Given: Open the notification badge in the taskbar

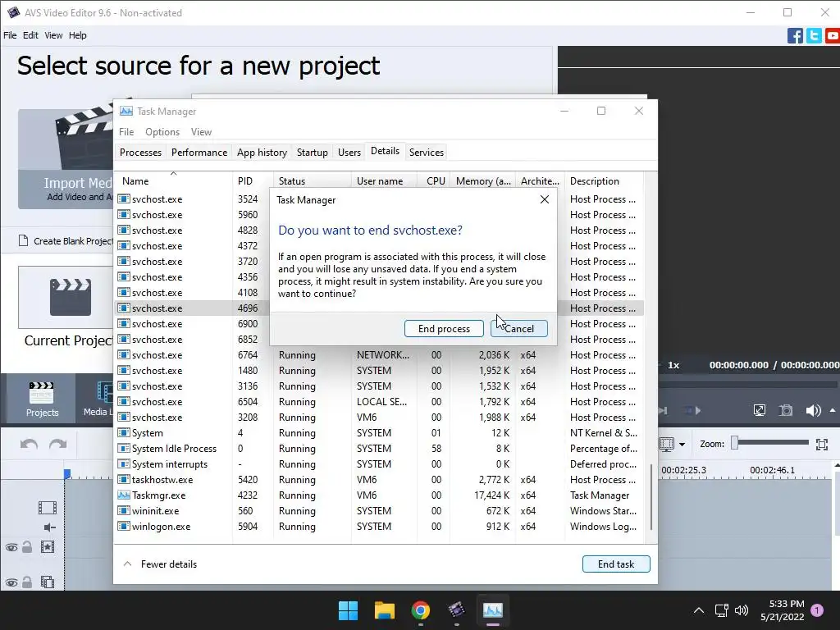Looking at the screenshot, I should [817, 610].
